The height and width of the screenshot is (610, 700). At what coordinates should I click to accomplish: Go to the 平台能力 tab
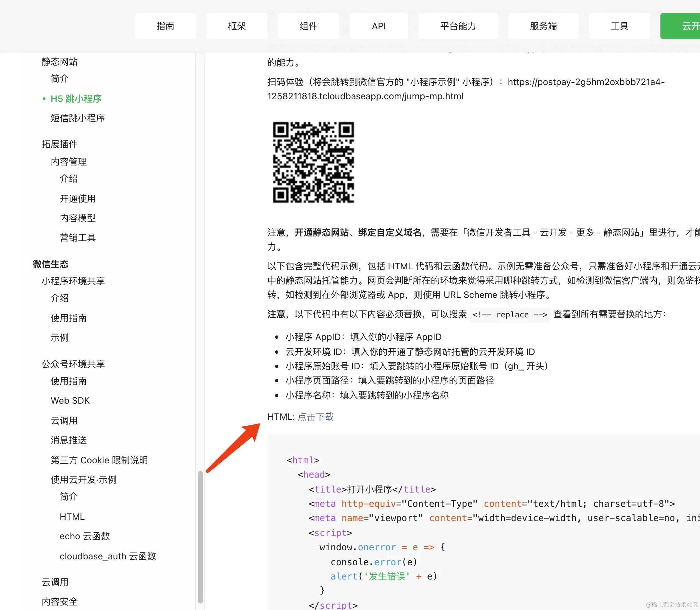pos(458,26)
